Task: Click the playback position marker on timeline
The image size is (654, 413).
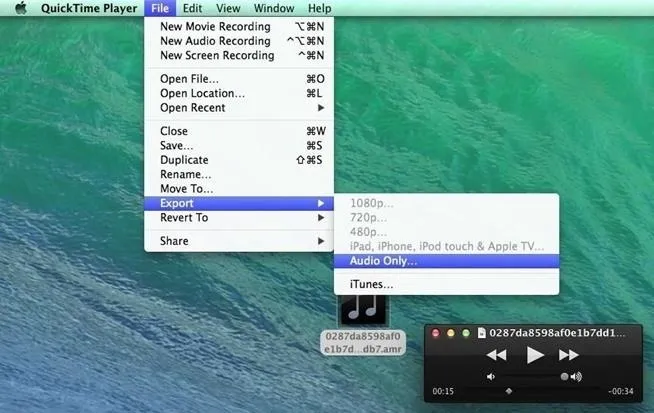Action: (508, 391)
